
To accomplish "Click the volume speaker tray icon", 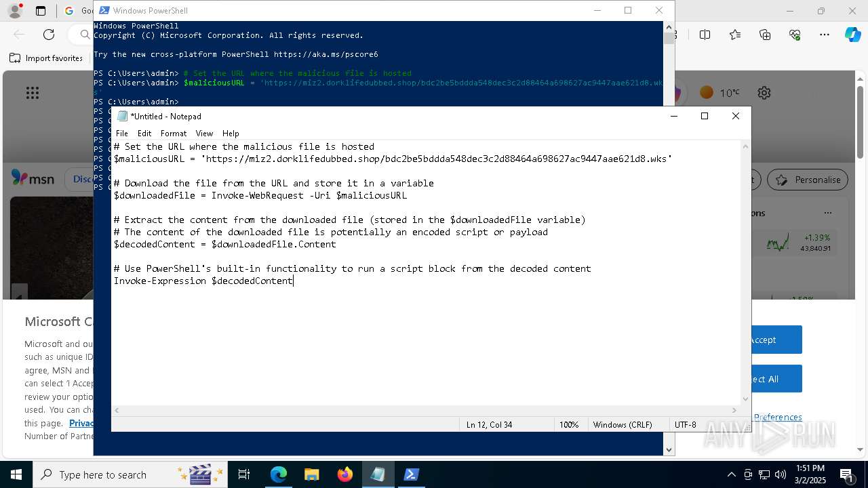I will click(780, 474).
